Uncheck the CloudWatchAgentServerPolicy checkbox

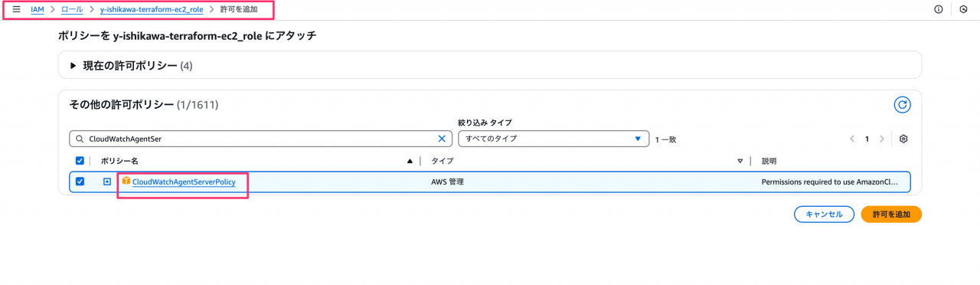tap(80, 182)
